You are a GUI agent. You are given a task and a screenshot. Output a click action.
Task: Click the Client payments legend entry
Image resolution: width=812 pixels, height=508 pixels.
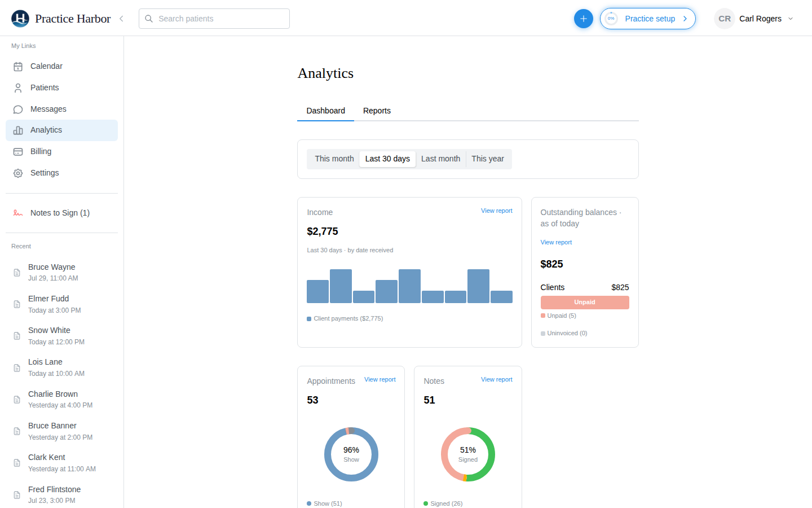point(345,319)
